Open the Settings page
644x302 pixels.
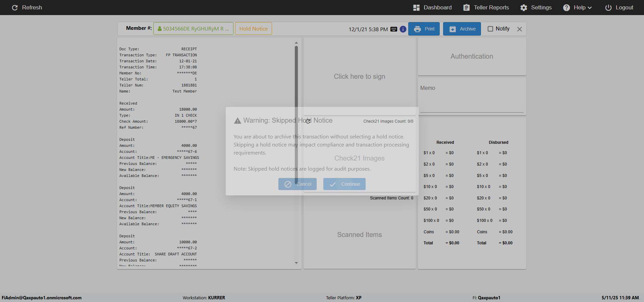[536, 7]
